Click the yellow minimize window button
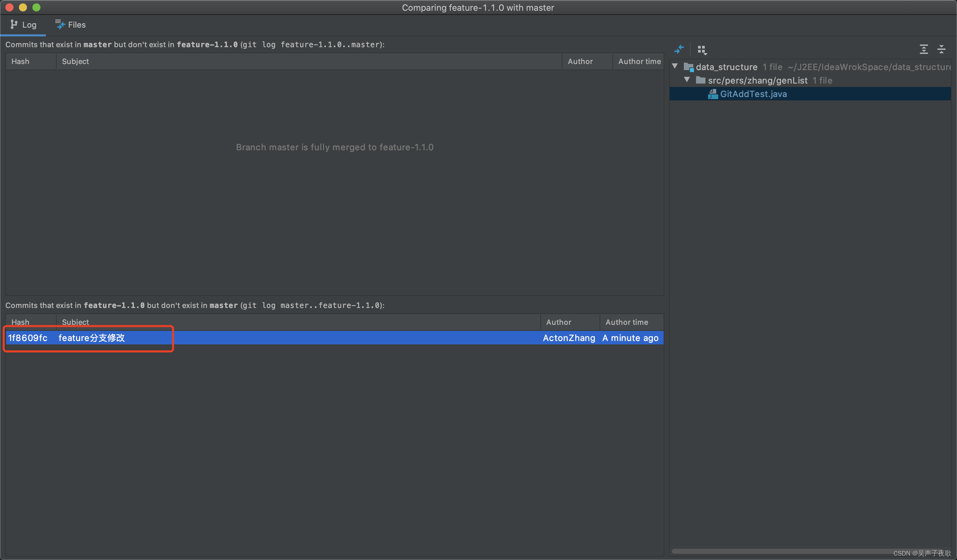 click(23, 7)
